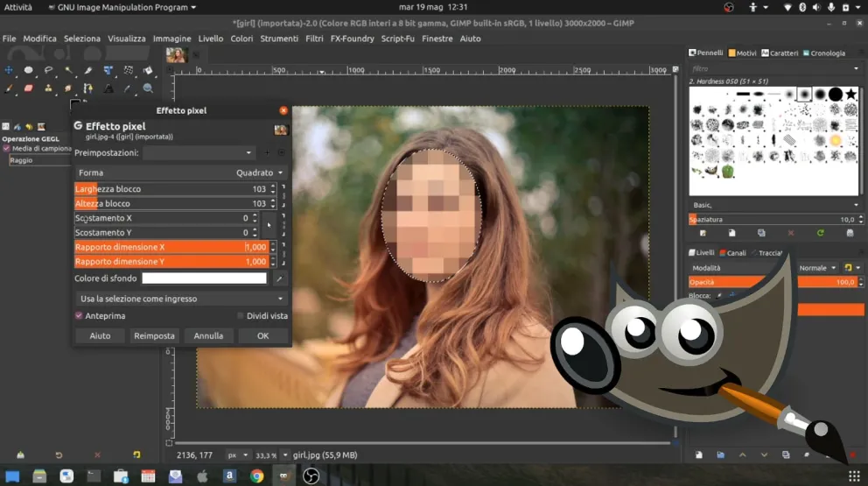Select the Eraser tool
The image size is (868, 486).
pyautogui.click(x=28, y=88)
